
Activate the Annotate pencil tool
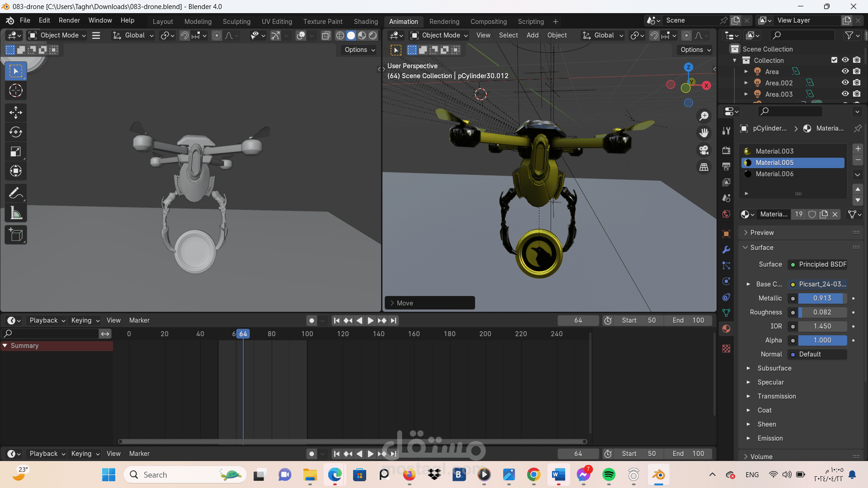(x=16, y=193)
